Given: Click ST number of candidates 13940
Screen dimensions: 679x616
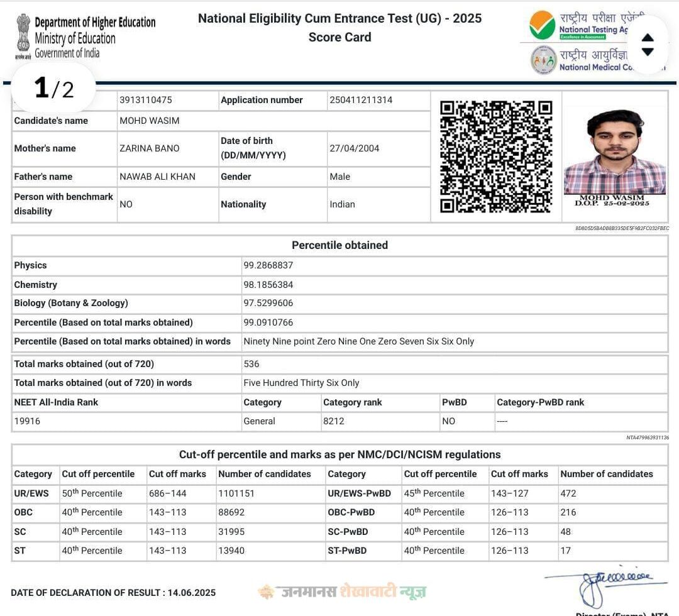Looking at the screenshot, I should point(231,551).
